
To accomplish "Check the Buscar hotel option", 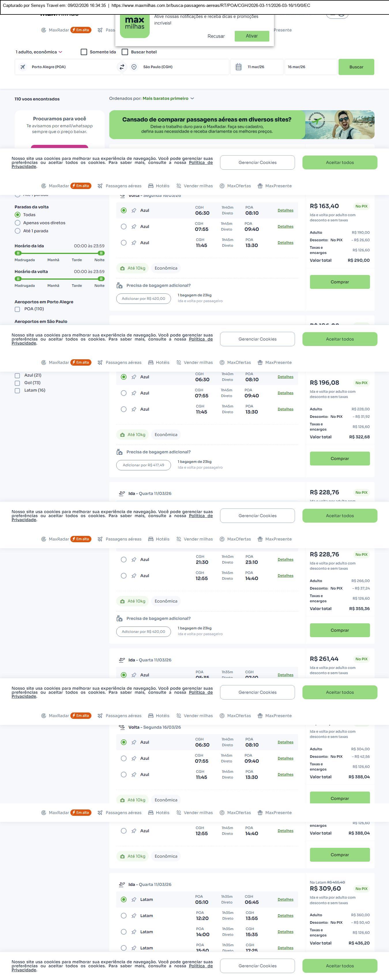I will (x=125, y=52).
